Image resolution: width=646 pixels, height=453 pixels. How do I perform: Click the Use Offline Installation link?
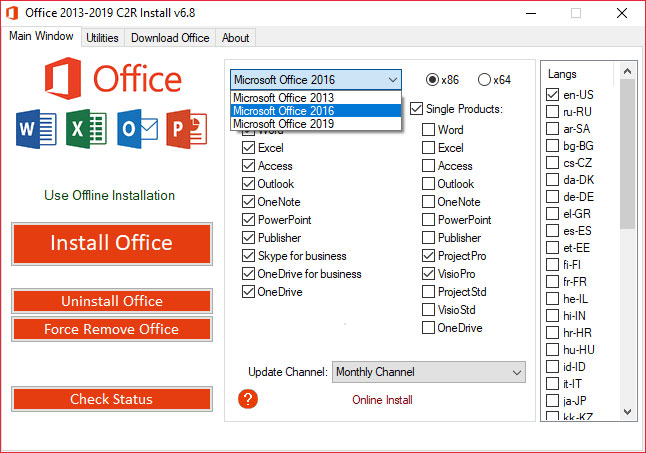coord(110,195)
